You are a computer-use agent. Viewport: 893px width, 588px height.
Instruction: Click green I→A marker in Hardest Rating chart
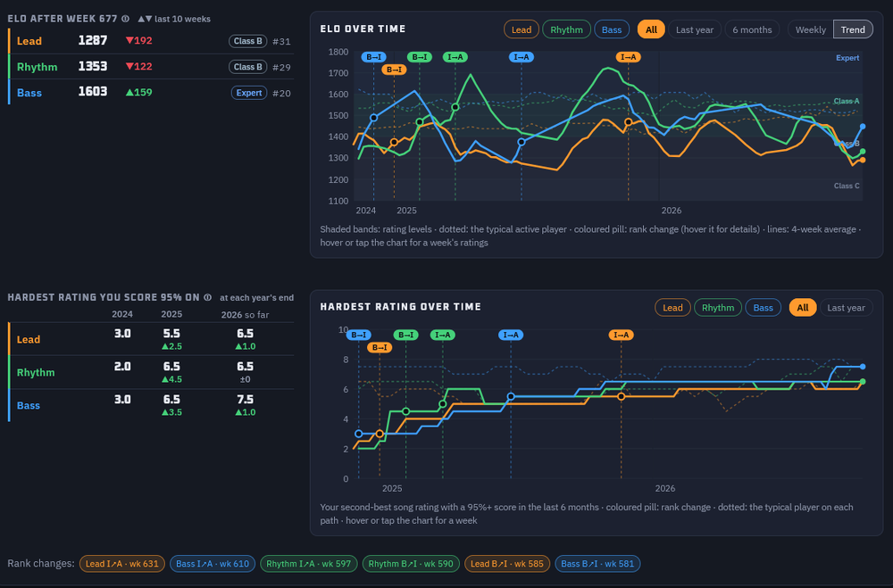pos(443,335)
